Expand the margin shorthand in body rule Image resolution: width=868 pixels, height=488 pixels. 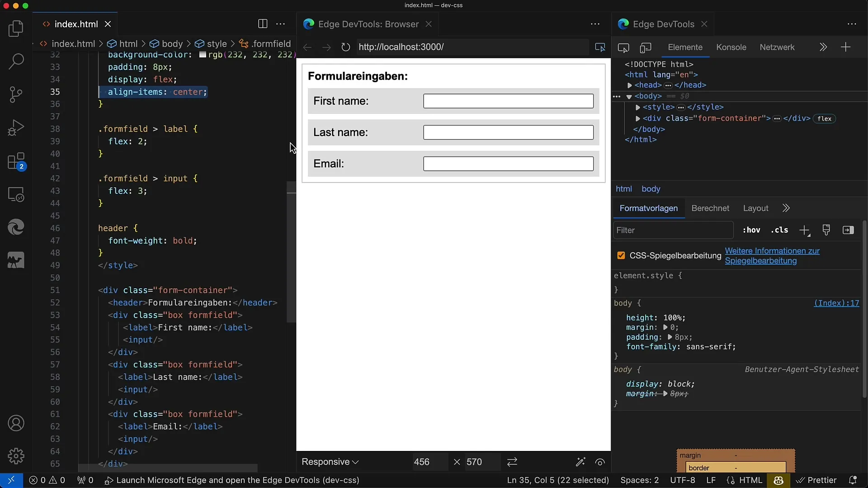click(x=665, y=327)
